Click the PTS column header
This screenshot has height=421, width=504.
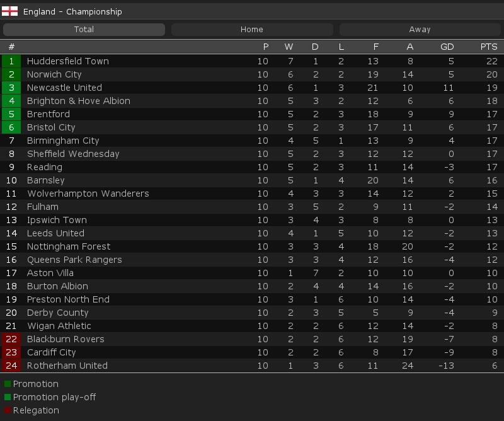click(x=488, y=47)
